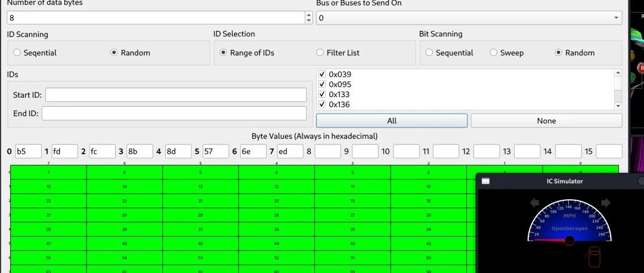
Task: Toggle green bit cell 35 in the grid
Action: pos(352,229)
